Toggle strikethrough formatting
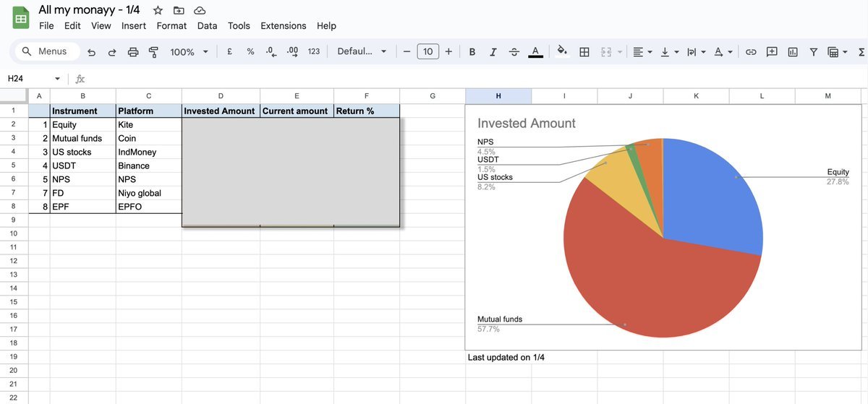This screenshot has width=868, height=404. tap(514, 52)
